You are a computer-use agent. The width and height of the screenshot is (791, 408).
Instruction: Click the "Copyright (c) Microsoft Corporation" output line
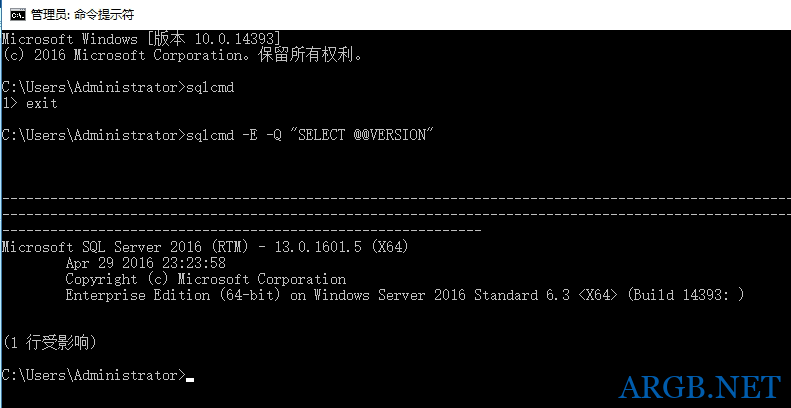[x=205, y=279]
